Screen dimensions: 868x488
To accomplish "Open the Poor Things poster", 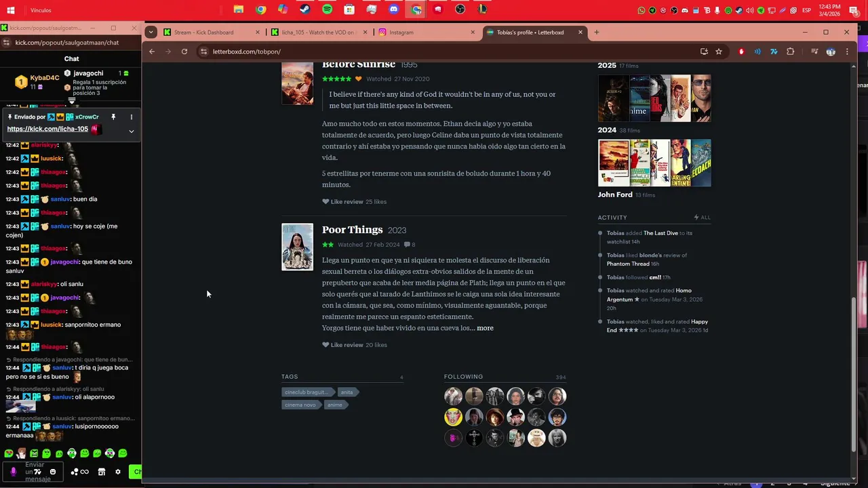I will (x=298, y=247).
